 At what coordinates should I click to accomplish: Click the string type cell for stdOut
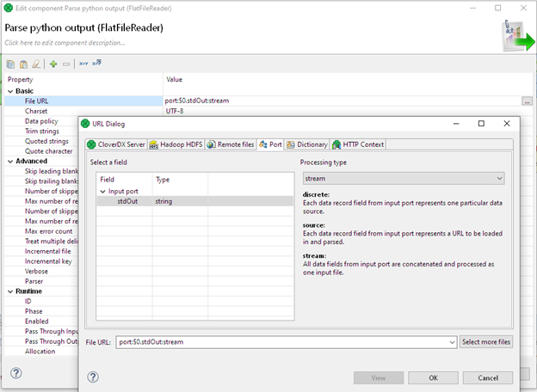tap(164, 201)
